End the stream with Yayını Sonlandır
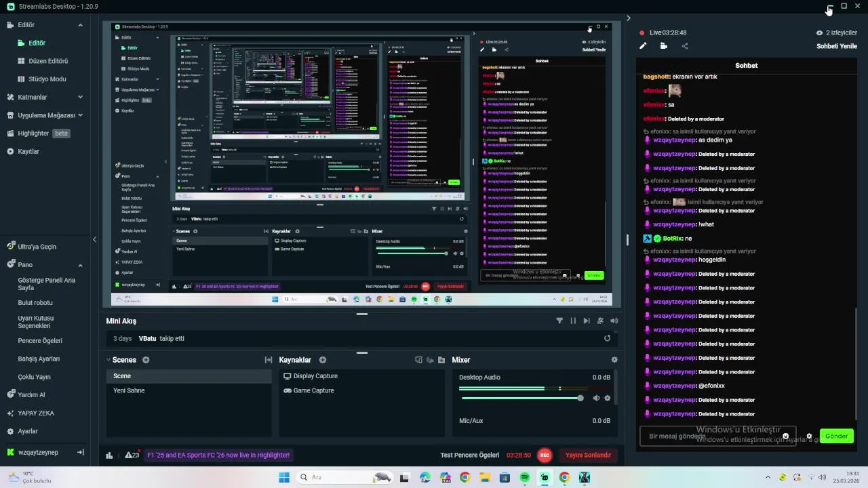 (588, 455)
